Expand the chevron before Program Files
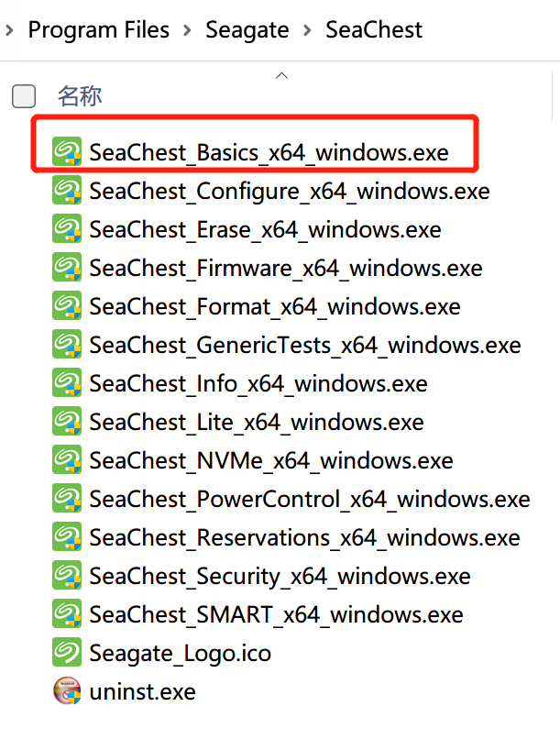This screenshot has width=560, height=739. (x=9, y=30)
